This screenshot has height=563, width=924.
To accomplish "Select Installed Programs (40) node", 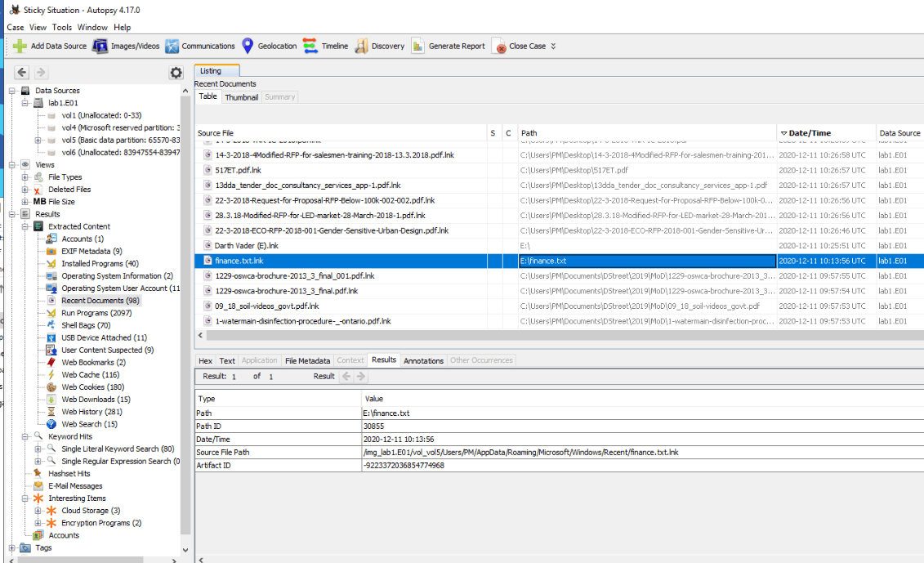I will tap(100, 263).
